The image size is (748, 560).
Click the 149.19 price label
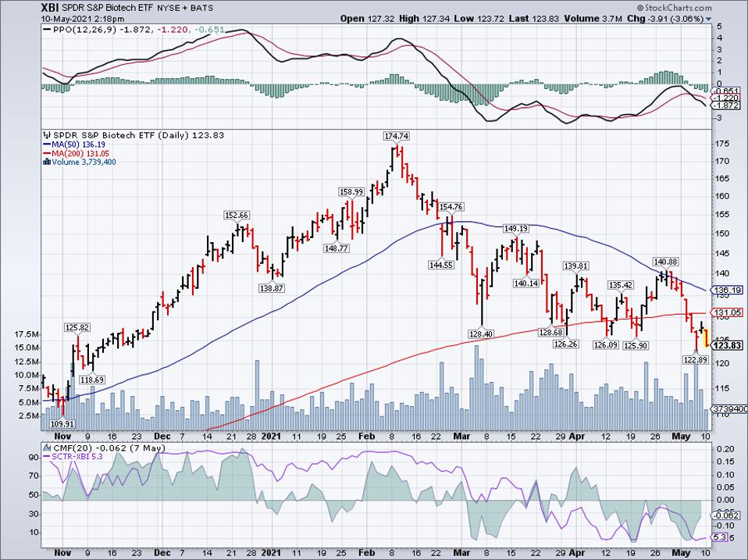(x=516, y=229)
